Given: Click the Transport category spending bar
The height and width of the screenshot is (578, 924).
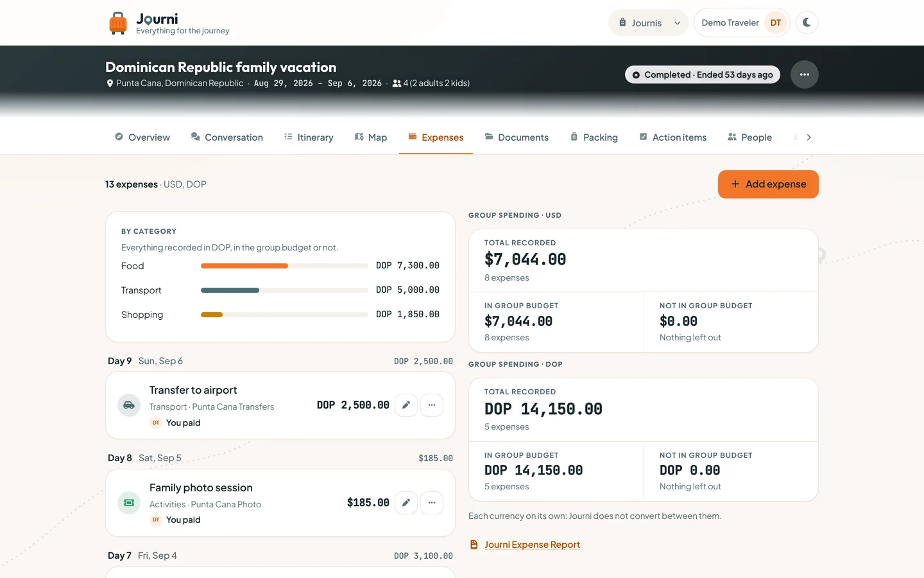Looking at the screenshot, I should pos(284,290).
